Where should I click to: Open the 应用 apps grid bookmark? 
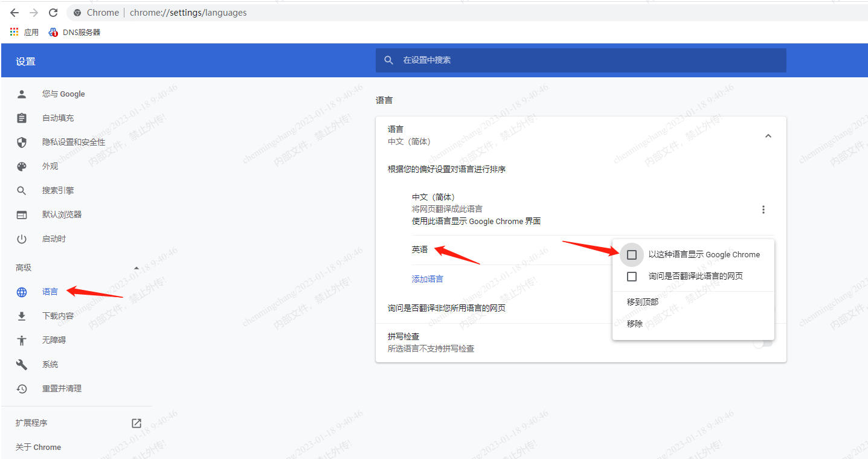pyautogui.click(x=24, y=32)
